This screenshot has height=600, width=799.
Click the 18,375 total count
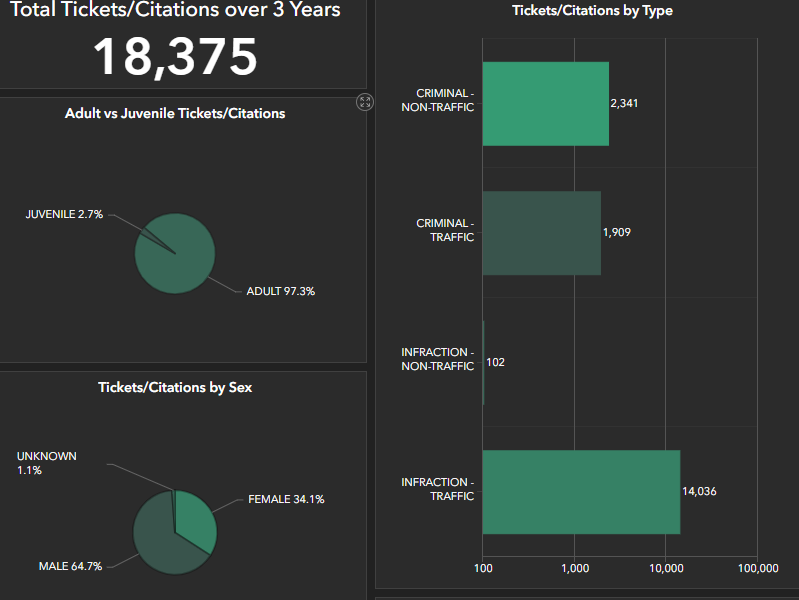click(175, 57)
